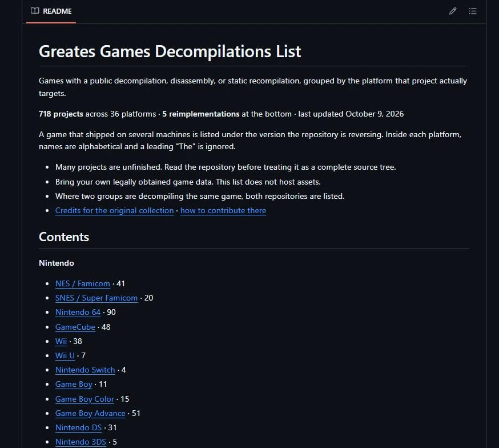Jump to Nintendo Switch section

tap(85, 370)
